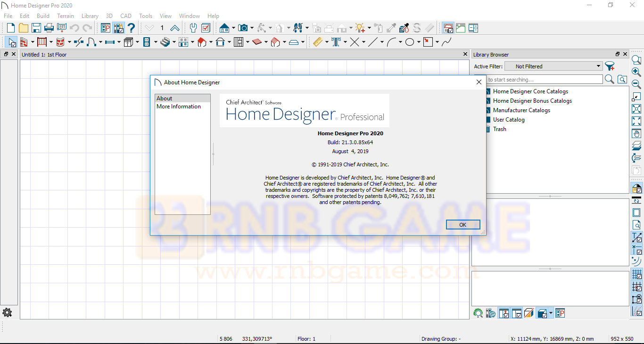Select Trash in the Library Browser
Viewport: 644px width, 344px height.
point(500,129)
